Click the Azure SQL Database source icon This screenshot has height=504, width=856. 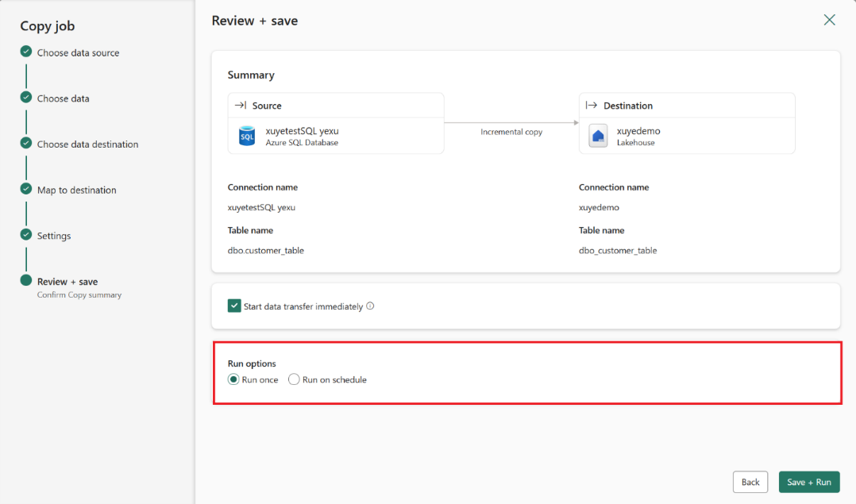pos(247,137)
